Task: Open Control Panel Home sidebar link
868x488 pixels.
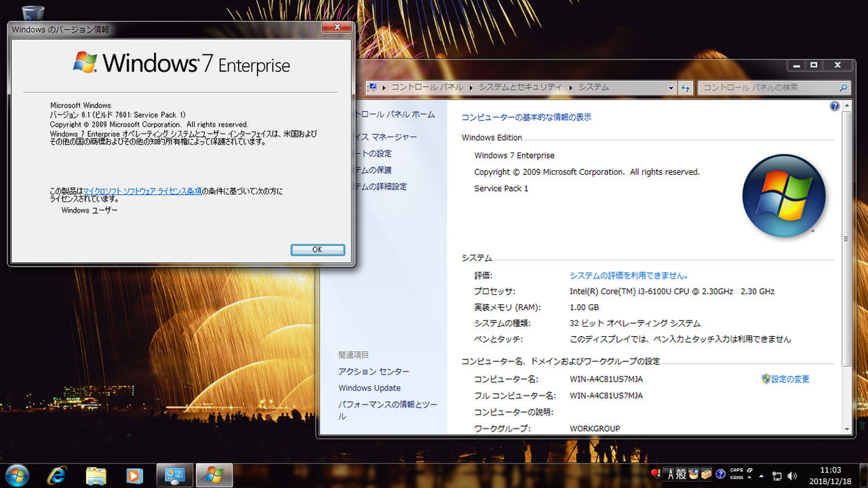Action: [395, 115]
